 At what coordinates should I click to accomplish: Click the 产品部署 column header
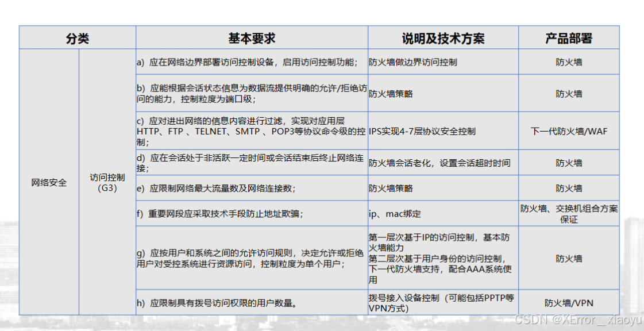569,38
